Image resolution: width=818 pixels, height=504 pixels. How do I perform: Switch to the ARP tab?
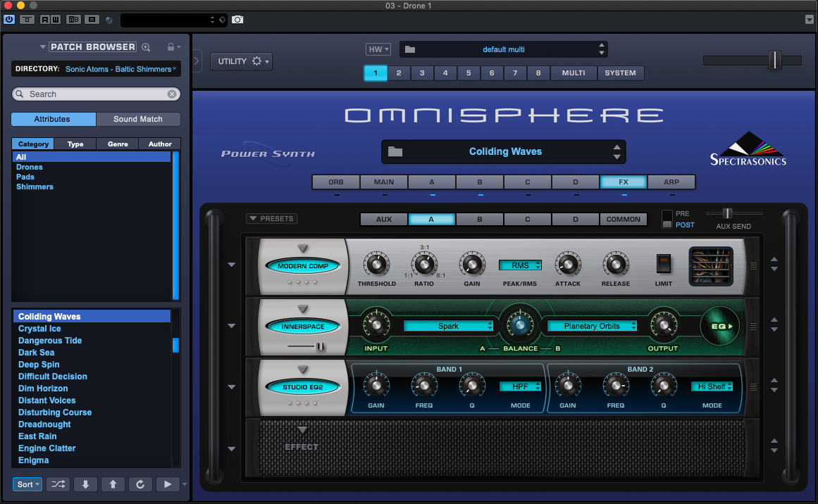pos(671,182)
